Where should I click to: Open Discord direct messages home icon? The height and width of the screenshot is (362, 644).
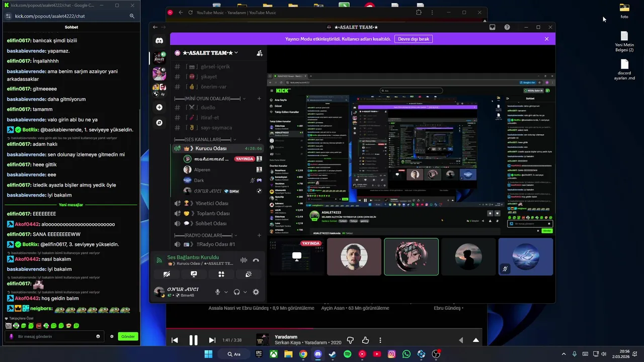pos(159,41)
